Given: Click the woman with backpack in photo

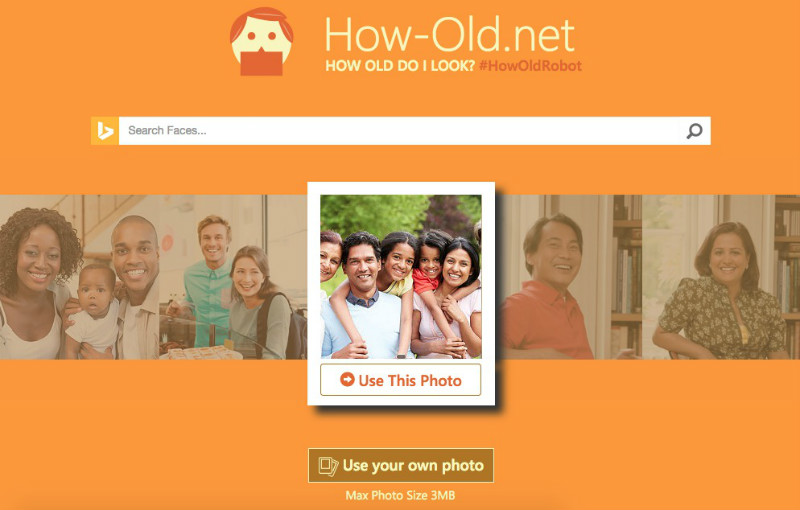Looking at the screenshot, I should pyautogui.click(x=259, y=302).
